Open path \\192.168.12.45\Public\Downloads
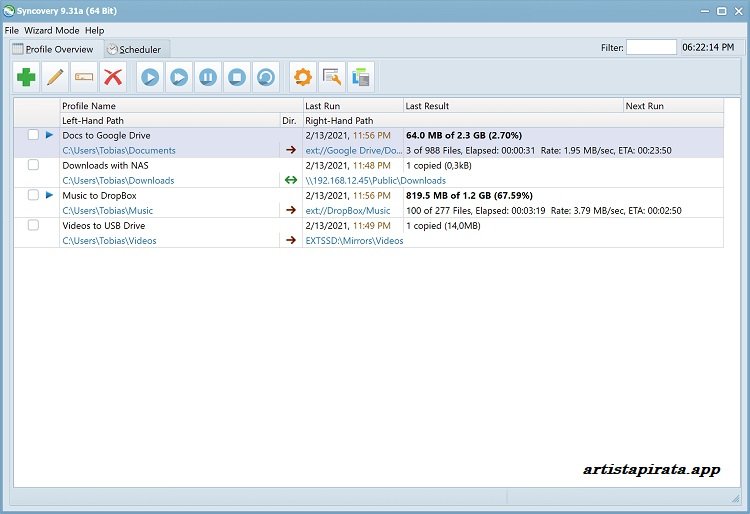This screenshot has height=514, width=750. click(x=375, y=180)
